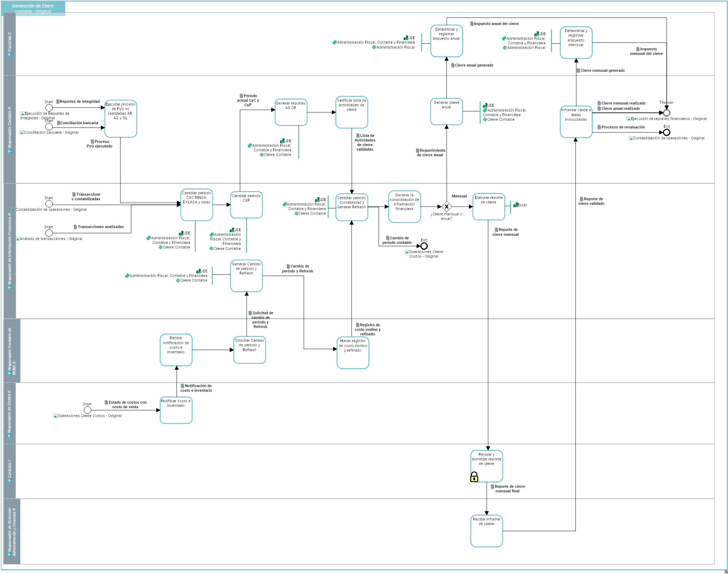Select Hacer registro de costo molino y refinado task

353,353
